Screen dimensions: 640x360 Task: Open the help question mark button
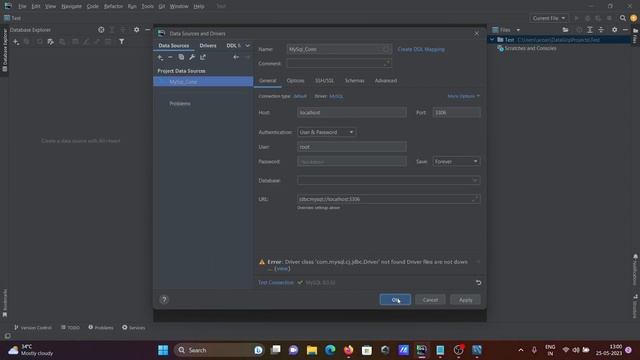click(164, 300)
